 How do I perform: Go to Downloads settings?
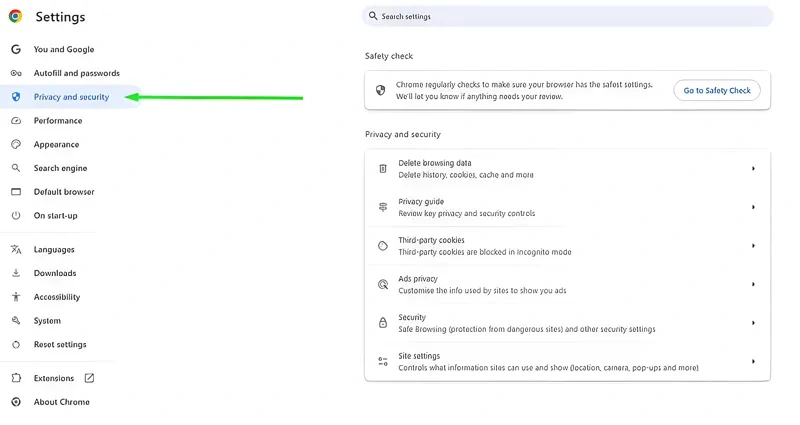click(x=55, y=273)
